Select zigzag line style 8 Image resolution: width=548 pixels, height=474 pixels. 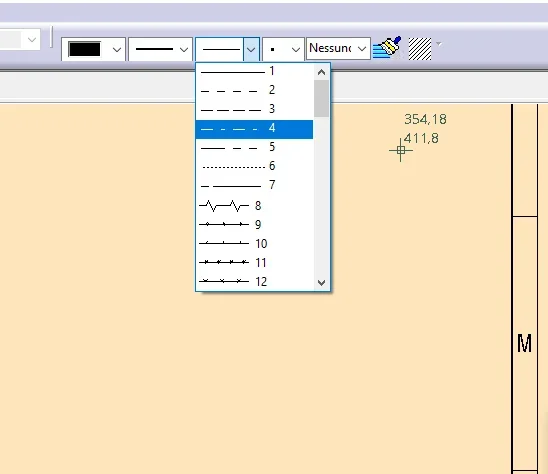(254, 206)
